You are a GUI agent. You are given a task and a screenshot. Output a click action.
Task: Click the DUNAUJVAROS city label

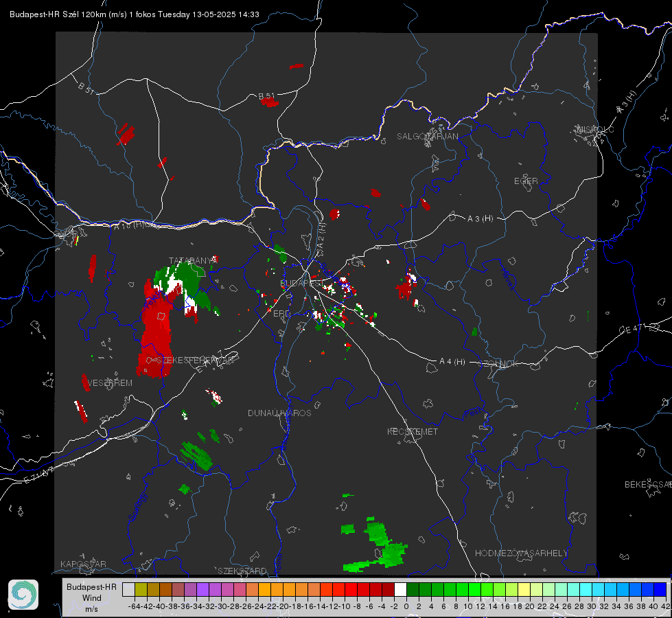279,413
